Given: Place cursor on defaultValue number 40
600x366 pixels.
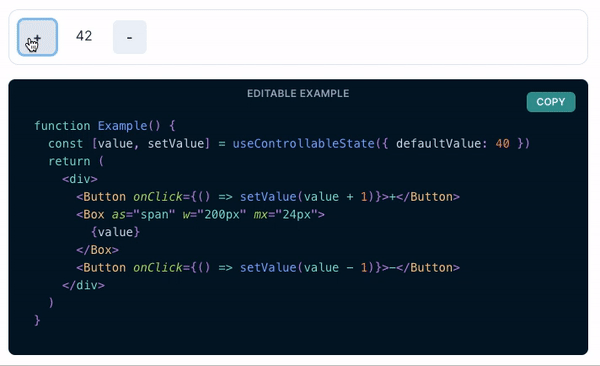Looking at the screenshot, I should (502, 144).
